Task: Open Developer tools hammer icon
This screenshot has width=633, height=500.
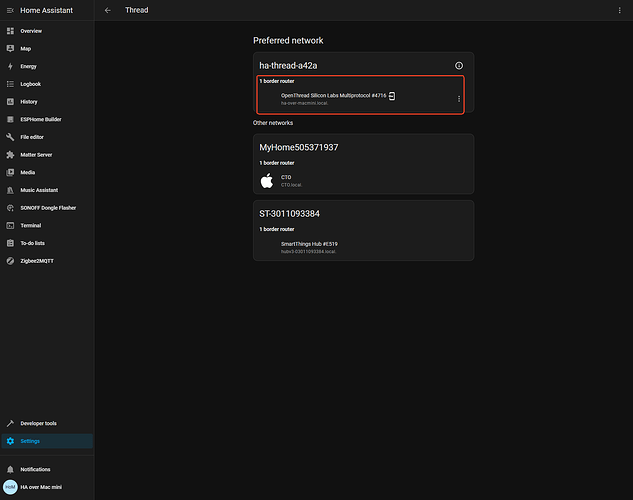Action: coord(10,423)
